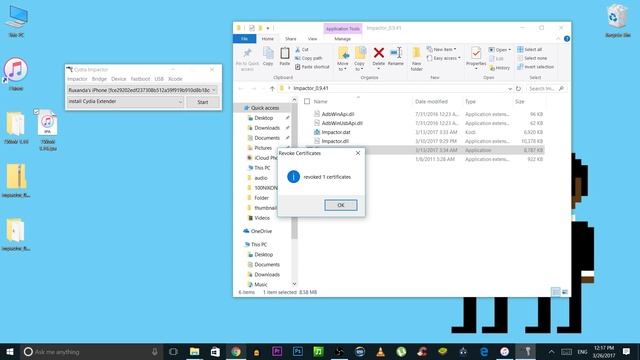Screen dimensions: 640x360
Task: Switch to the details view toggle in status bar
Action: coord(556,292)
